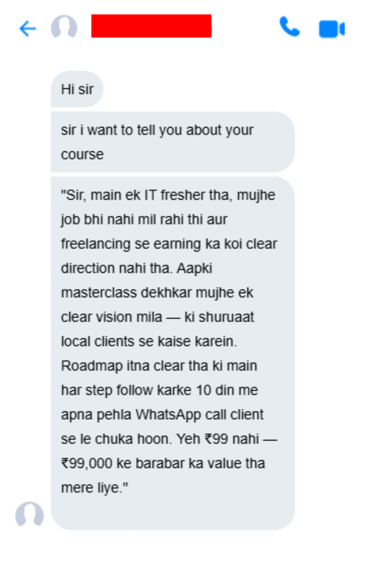Select the "tell you about your course" message
366x588 pixels.
tap(173, 142)
